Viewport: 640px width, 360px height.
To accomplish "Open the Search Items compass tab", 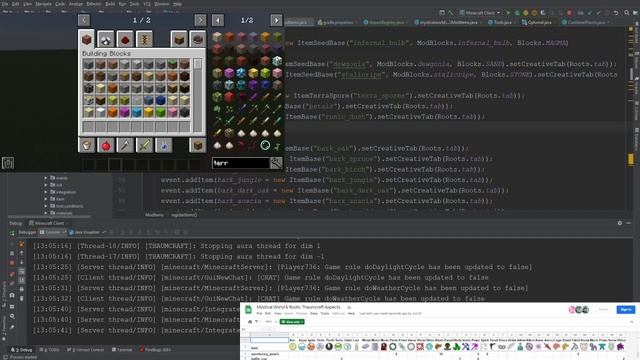I will 198,40.
